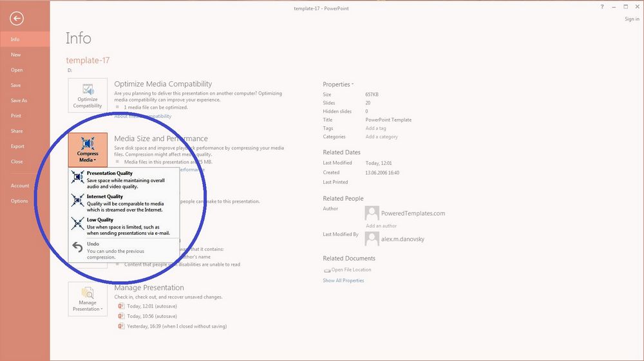Open Options in the sidebar
The height and width of the screenshot is (361, 644).
click(x=25, y=201)
